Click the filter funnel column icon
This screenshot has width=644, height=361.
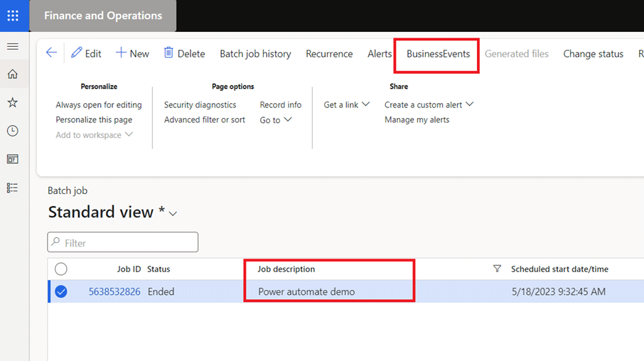click(x=497, y=269)
